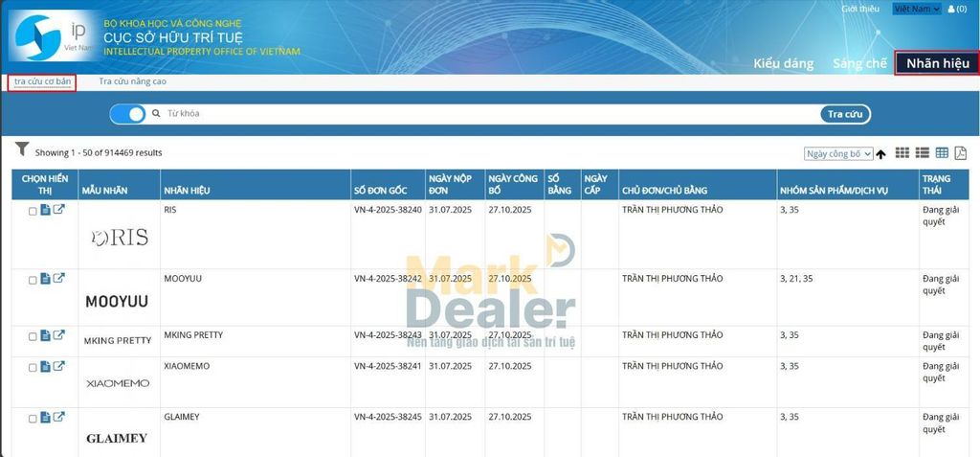Viewport: 980px width, 457px height.
Task: Select the table view layout icon
Action: coord(942,153)
